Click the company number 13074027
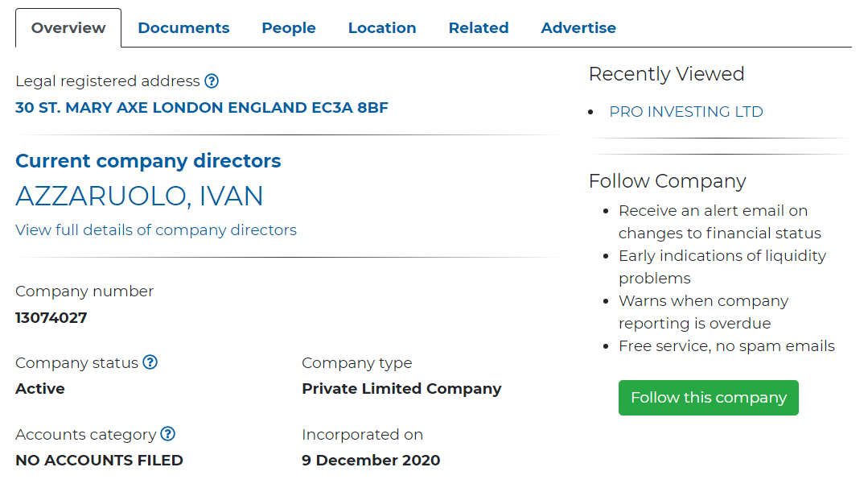 pos(51,317)
